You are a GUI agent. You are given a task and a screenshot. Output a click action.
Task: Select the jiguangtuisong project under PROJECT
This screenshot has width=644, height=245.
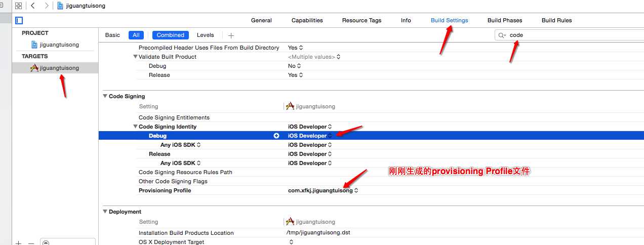pyautogui.click(x=55, y=45)
